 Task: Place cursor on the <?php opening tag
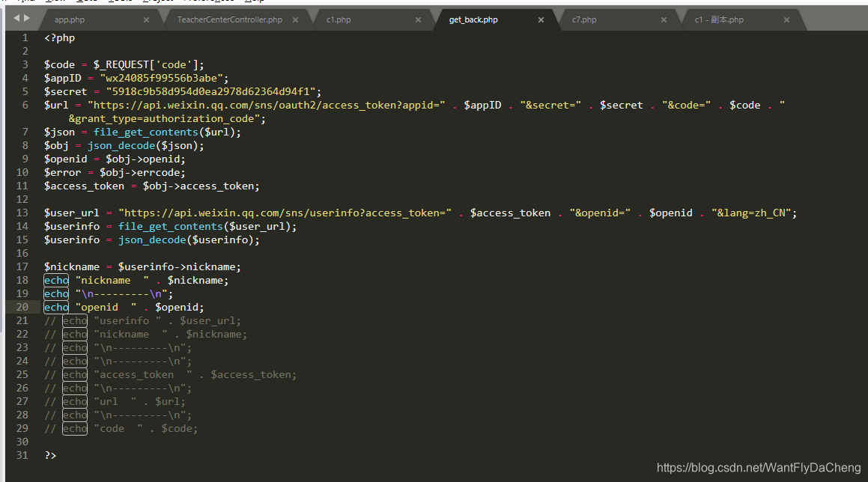pyautogui.click(x=59, y=38)
